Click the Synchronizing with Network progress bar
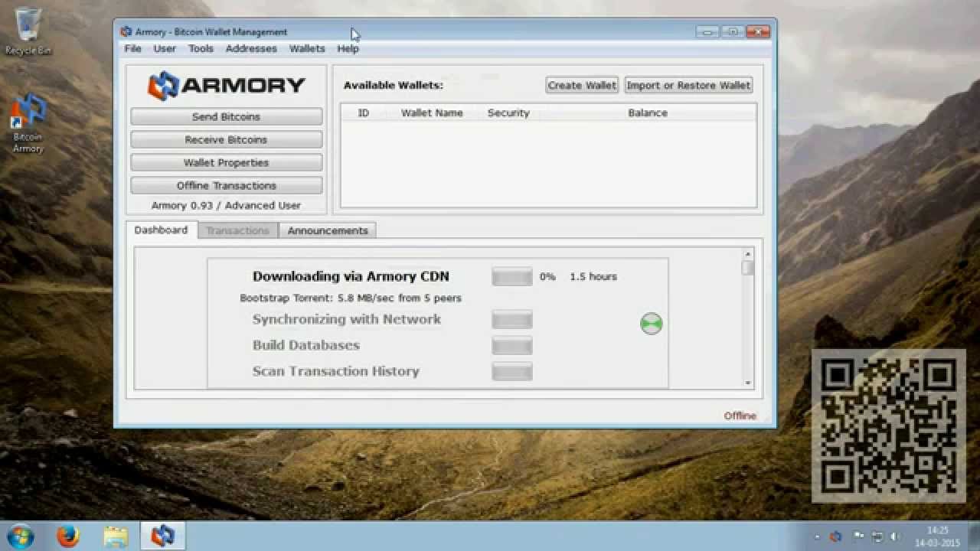The height and width of the screenshot is (551, 980). tap(512, 320)
